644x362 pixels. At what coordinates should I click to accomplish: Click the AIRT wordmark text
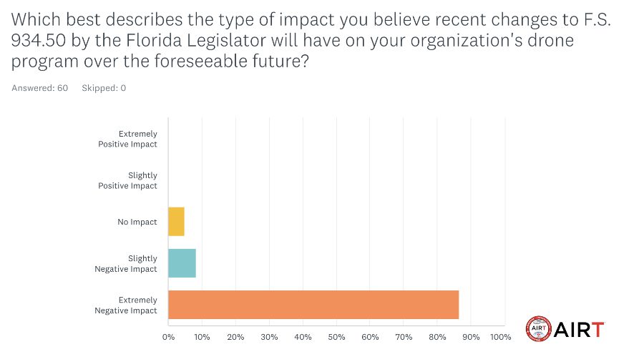(x=579, y=330)
